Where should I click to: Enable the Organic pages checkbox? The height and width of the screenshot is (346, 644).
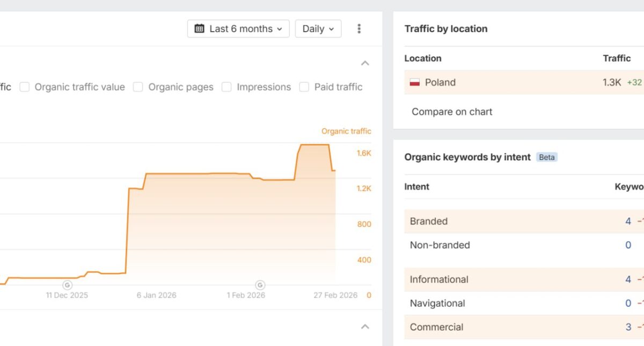[x=138, y=87]
